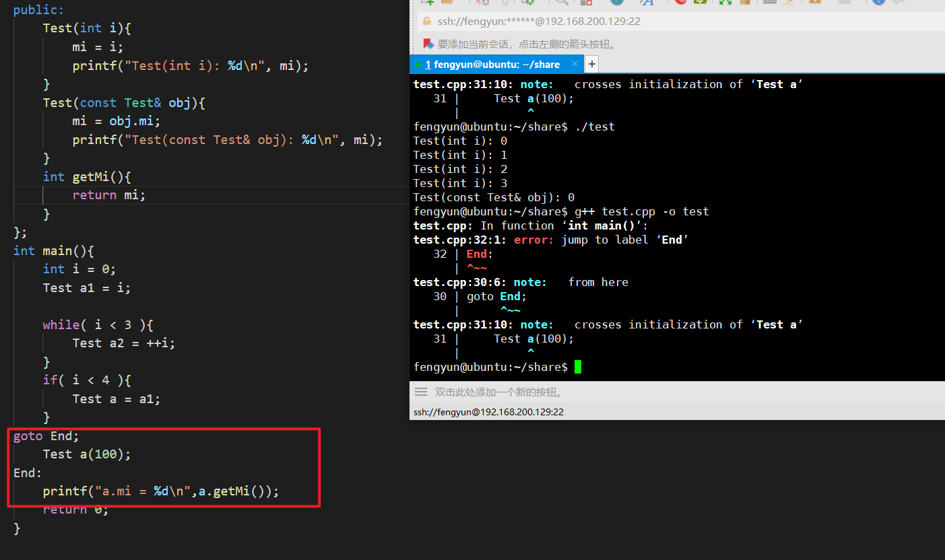Screen dimensions: 945x560
Task: Click 'goto End;' in the code editor
Action: (46, 436)
